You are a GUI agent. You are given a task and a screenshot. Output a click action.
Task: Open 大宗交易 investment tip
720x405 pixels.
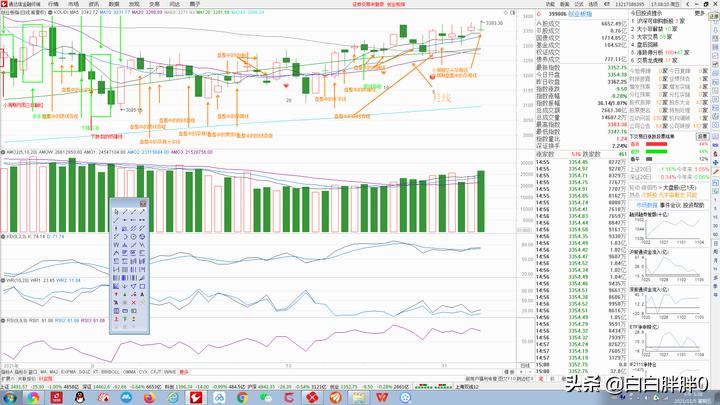(651, 37)
